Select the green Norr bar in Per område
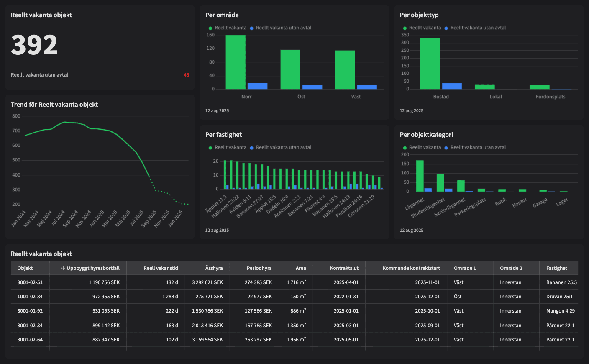The image size is (589, 364). pyautogui.click(x=236, y=63)
